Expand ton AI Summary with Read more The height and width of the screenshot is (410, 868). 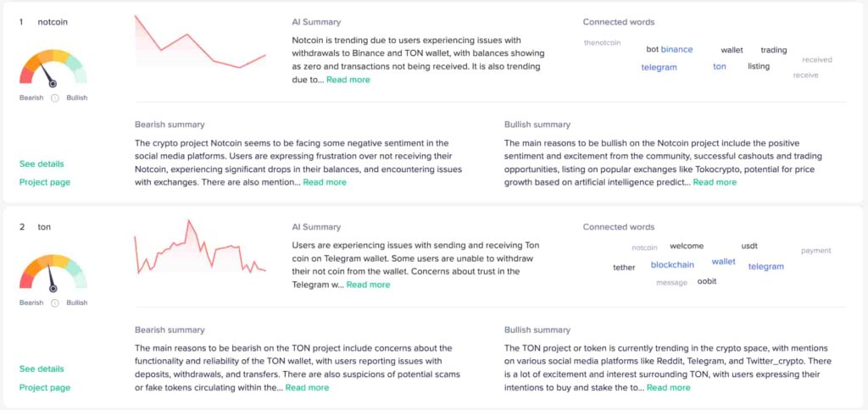coord(368,285)
